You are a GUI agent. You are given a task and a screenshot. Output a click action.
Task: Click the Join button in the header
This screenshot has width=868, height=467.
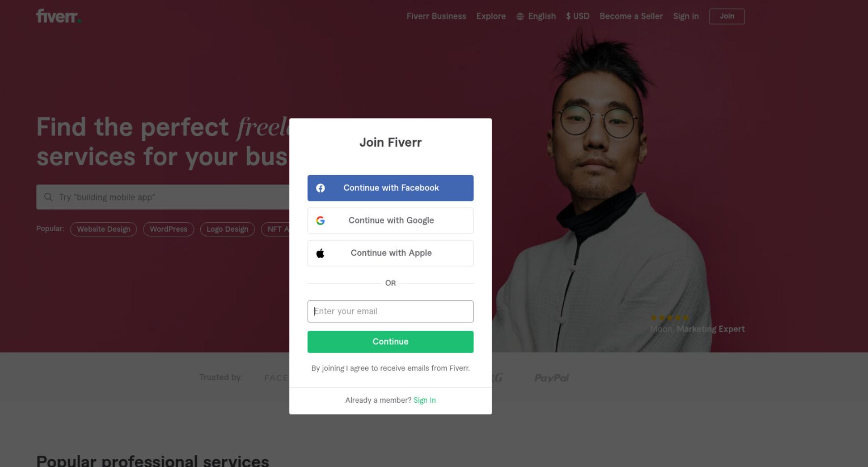[x=727, y=16]
